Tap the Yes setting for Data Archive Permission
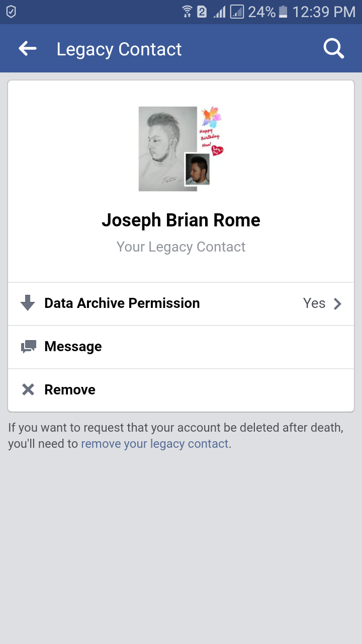The width and height of the screenshot is (362, 644). (314, 303)
